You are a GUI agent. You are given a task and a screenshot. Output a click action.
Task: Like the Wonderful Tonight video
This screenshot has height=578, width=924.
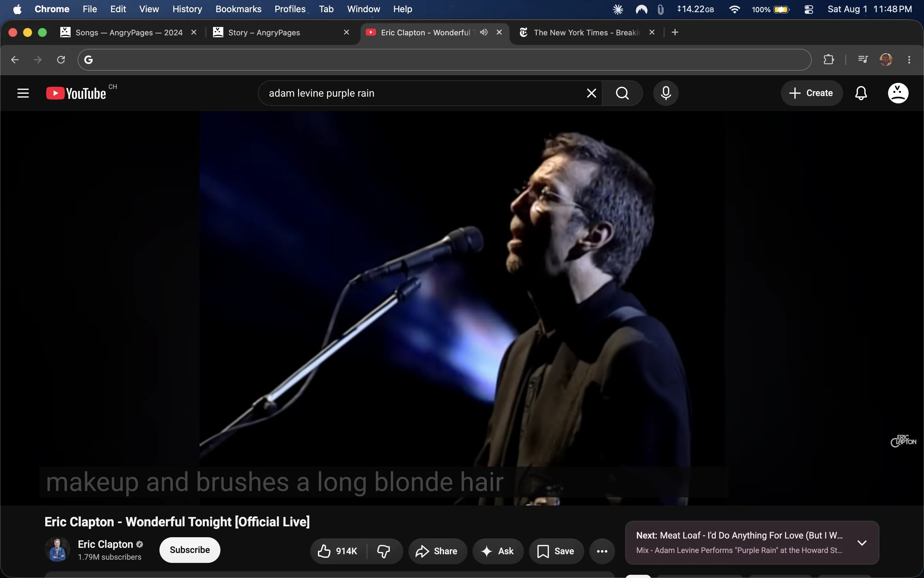(338, 551)
